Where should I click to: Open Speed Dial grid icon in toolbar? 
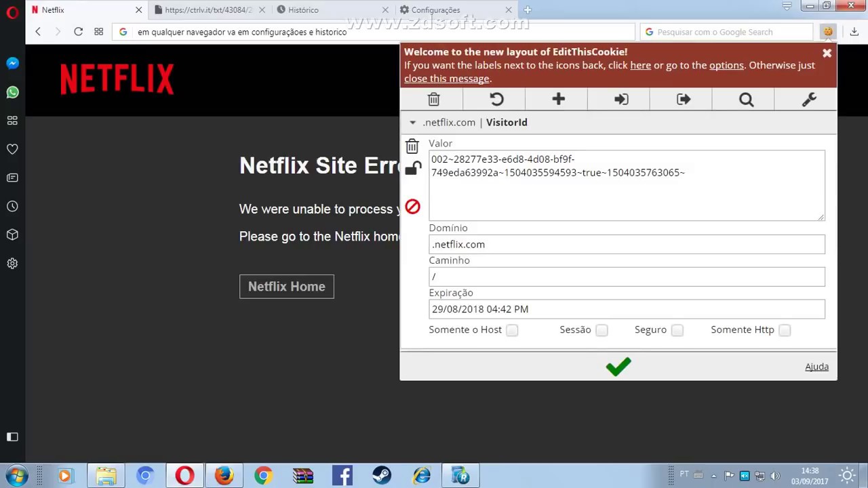[98, 31]
